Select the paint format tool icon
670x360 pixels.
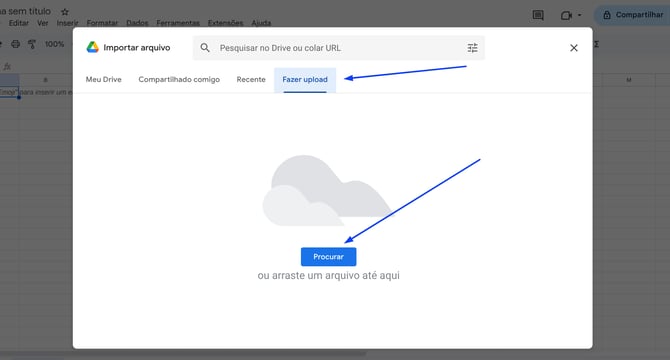[32, 44]
